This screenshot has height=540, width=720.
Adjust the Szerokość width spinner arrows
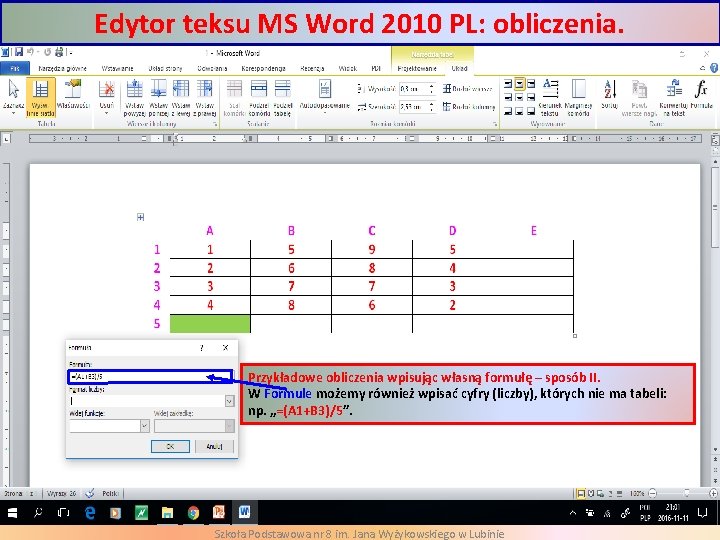click(431, 107)
